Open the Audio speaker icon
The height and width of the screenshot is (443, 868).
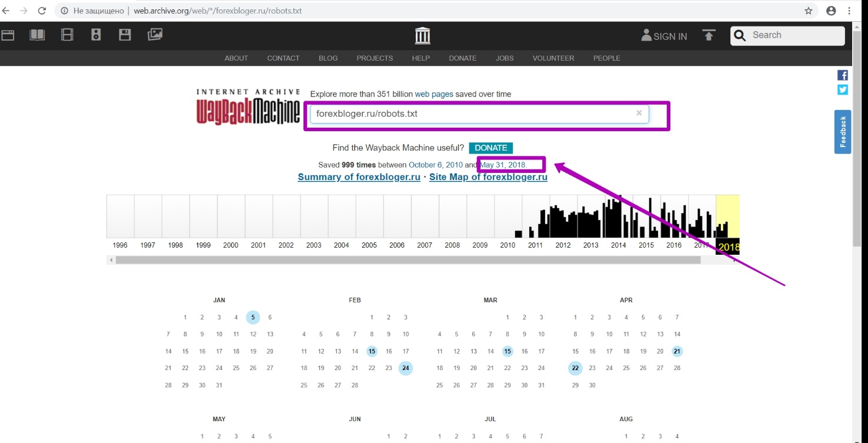[x=96, y=35]
